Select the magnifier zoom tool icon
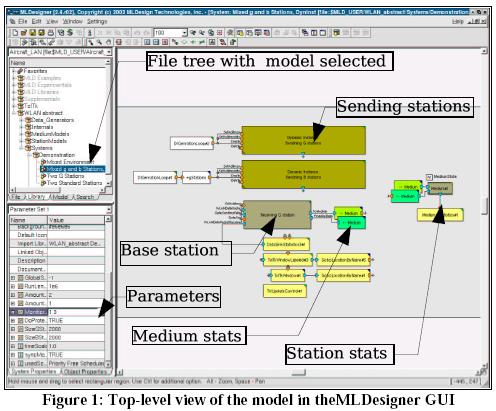Viewport: 496px width, 411px height. point(99,42)
